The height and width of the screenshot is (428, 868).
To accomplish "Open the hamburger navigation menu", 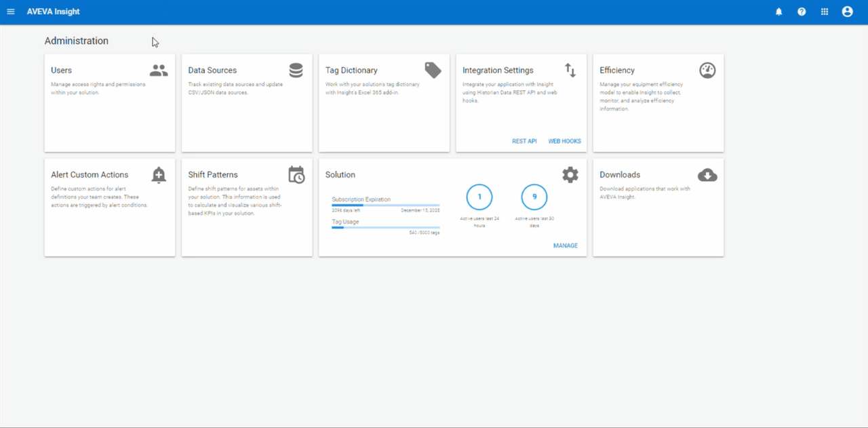I will (11, 12).
